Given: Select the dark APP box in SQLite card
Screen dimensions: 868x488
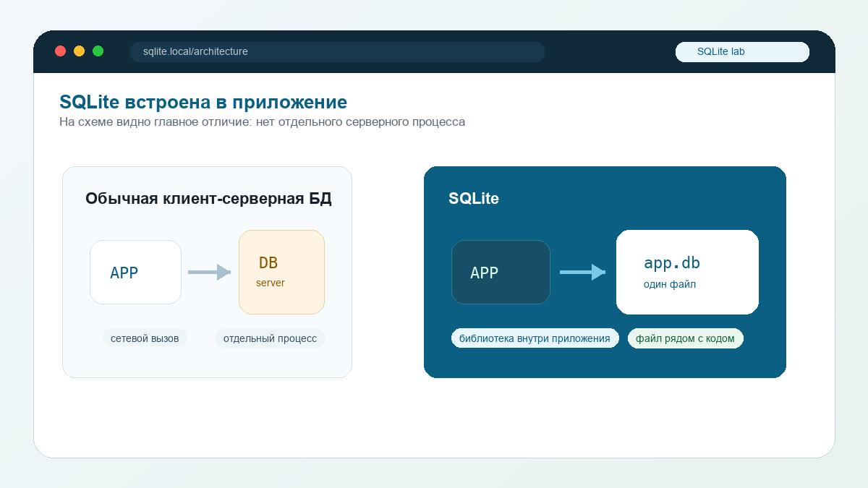Looking at the screenshot, I should tap(501, 272).
